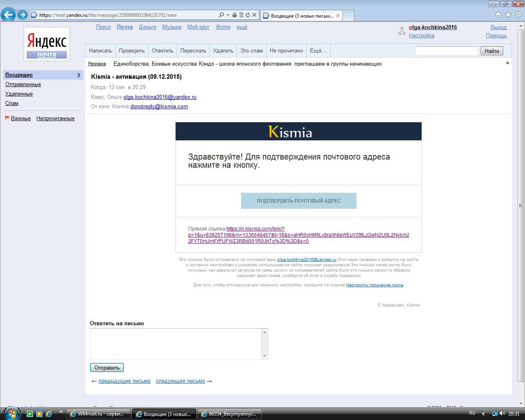Open Деньги in the Yandex services bar
The image size is (525, 420).
coord(147,27)
